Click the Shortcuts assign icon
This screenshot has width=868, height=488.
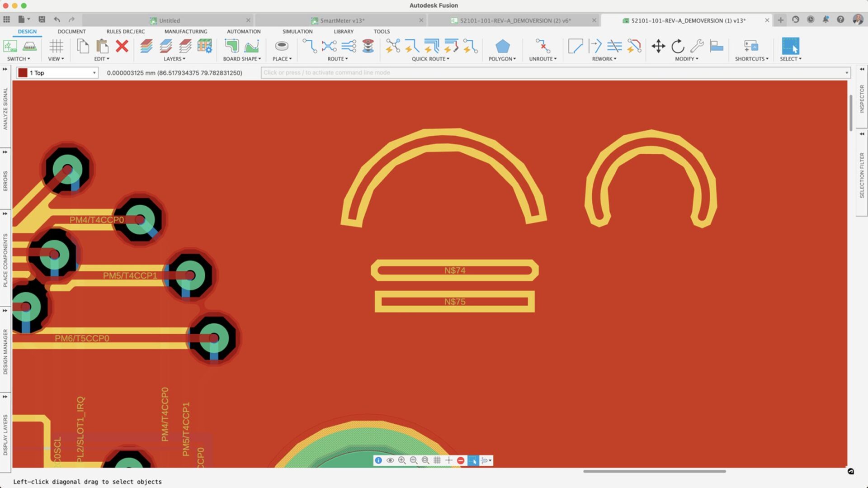pyautogui.click(x=751, y=46)
